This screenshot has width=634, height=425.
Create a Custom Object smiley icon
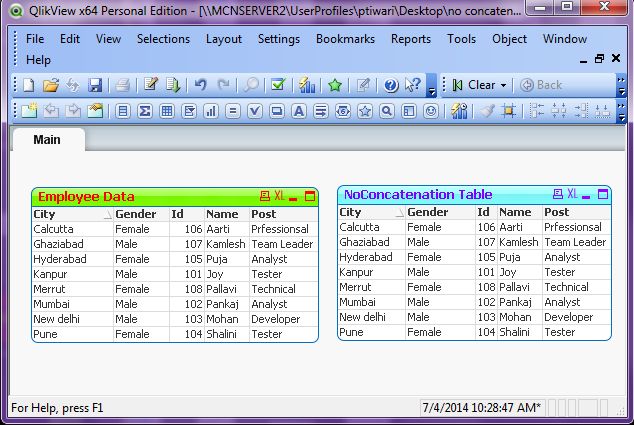pos(431,111)
